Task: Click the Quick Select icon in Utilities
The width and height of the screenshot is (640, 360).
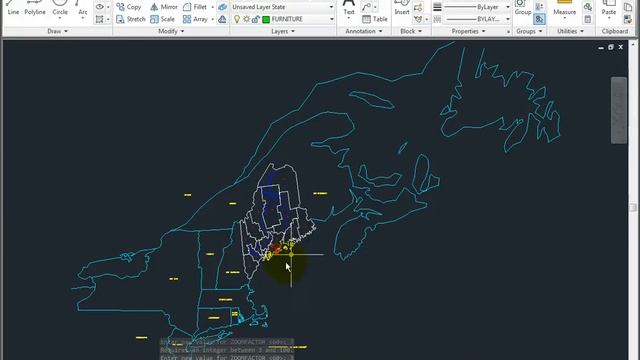Action: point(587,7)
